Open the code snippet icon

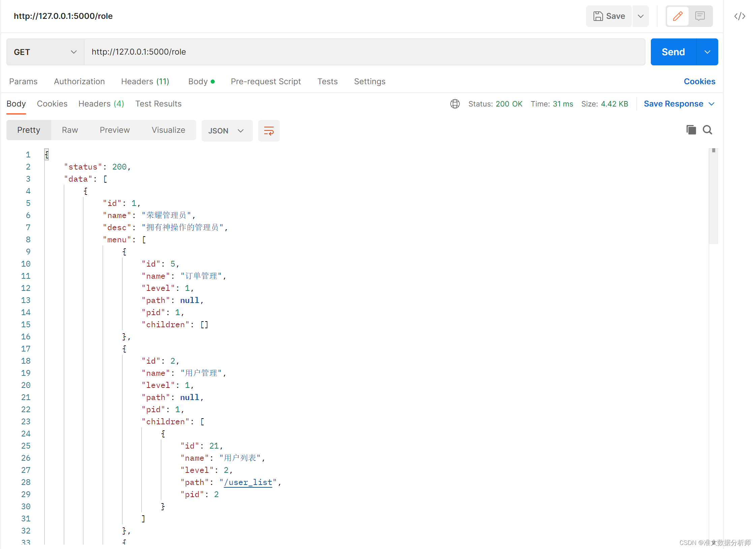(x=740, y=16)
